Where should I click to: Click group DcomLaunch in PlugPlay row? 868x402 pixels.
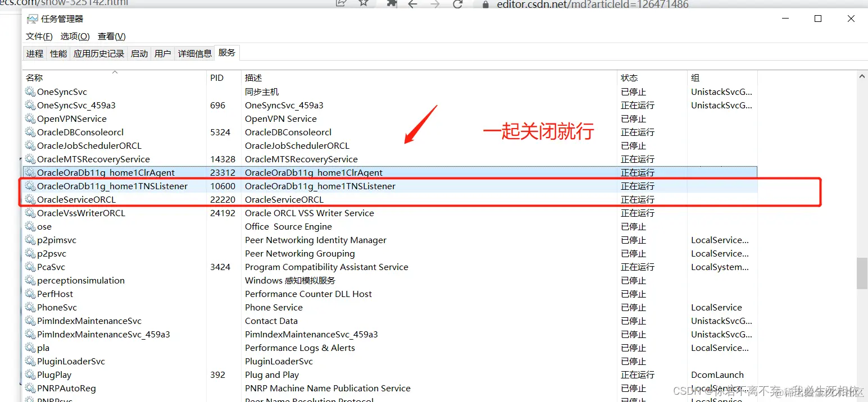717,374
